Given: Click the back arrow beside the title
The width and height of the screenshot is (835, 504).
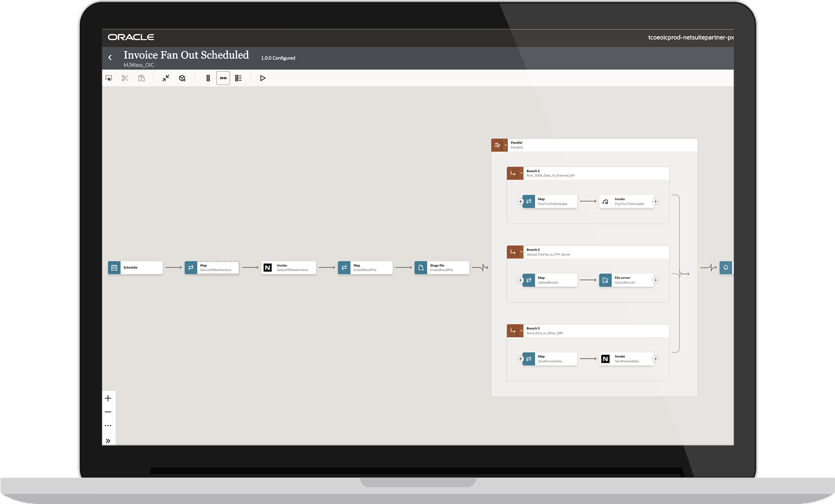Looking at the screenshot, I should pyautogui.click(x=110, y=57).
